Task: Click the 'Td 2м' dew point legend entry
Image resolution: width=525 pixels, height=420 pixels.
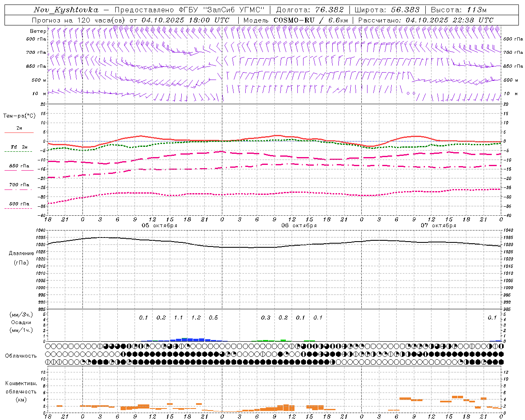Action: click(x=19, y=147)
